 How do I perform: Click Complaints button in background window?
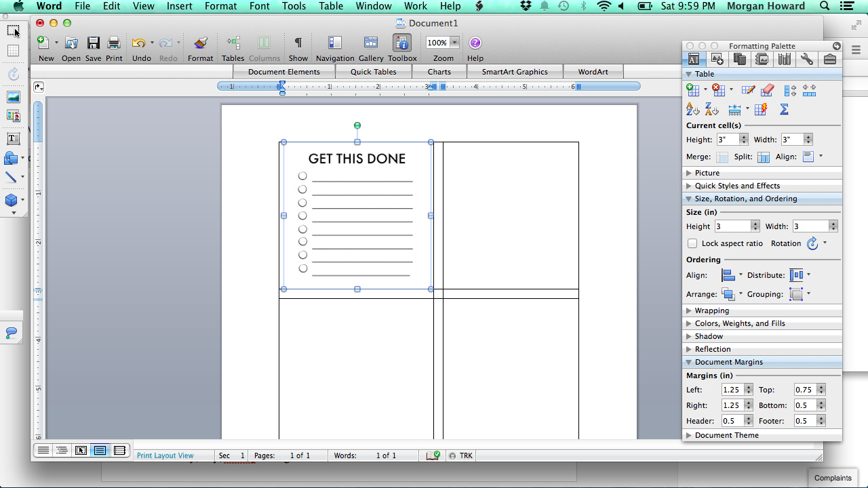pos(833,478)
